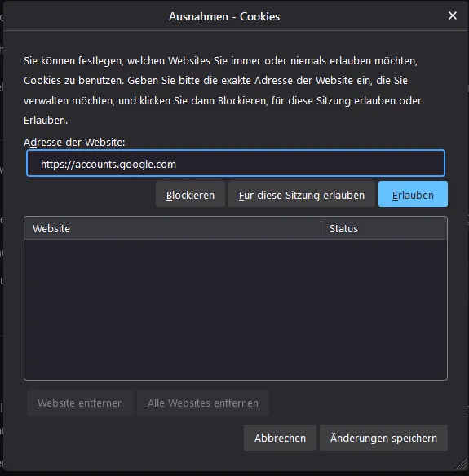Click the Blockieren button

click(x=190, y=194)
